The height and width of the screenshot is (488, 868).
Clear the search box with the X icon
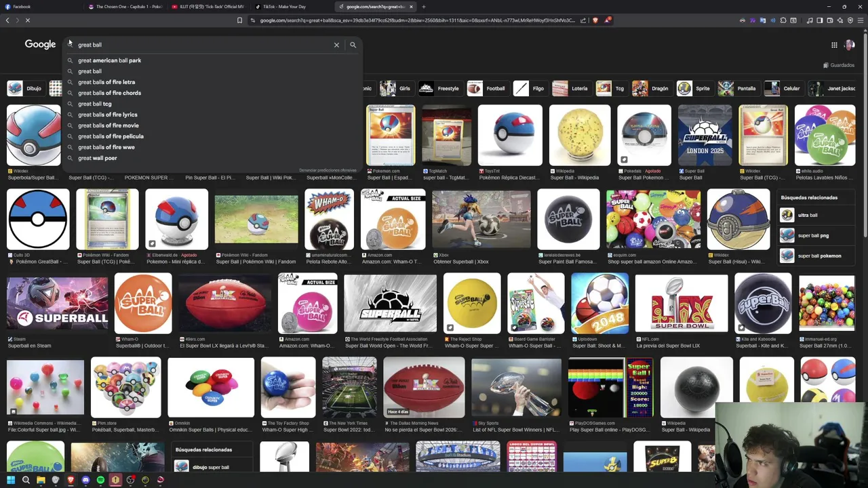click(336, 45)
